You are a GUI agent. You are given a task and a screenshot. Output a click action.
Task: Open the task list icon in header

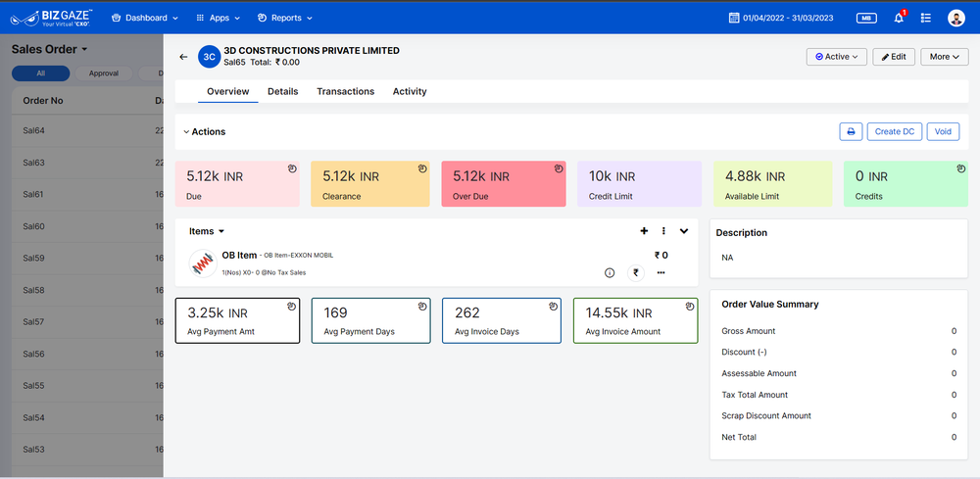tap(926, 18)
